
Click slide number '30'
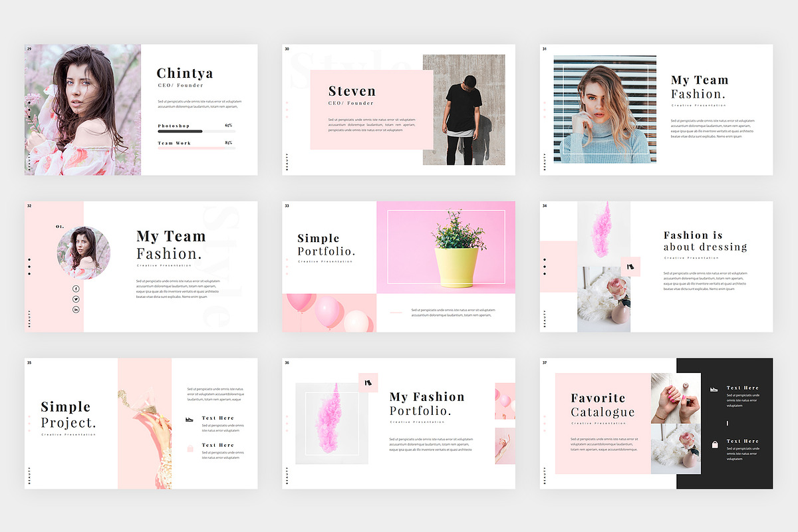click(287, 49)
